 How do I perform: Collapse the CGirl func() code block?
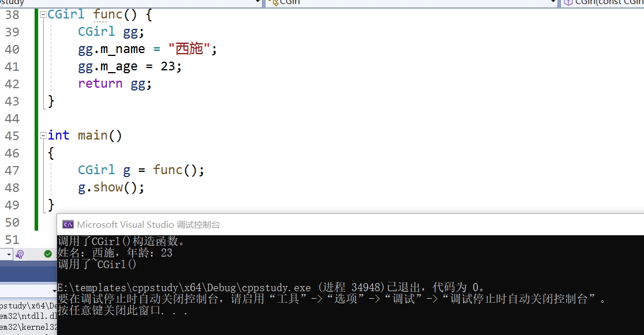pyautogui.click(x=43, y=15)
